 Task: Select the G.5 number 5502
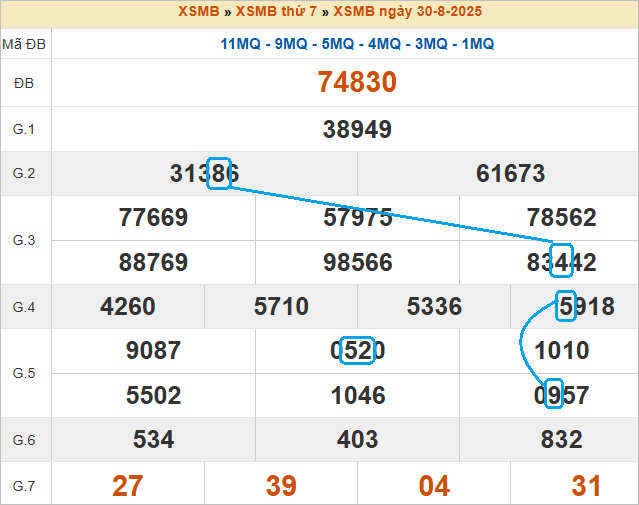pos(153,395)
